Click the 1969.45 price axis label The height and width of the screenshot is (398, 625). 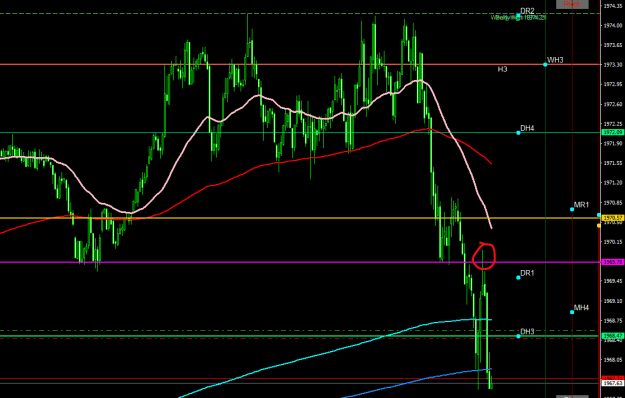point(613,281)
